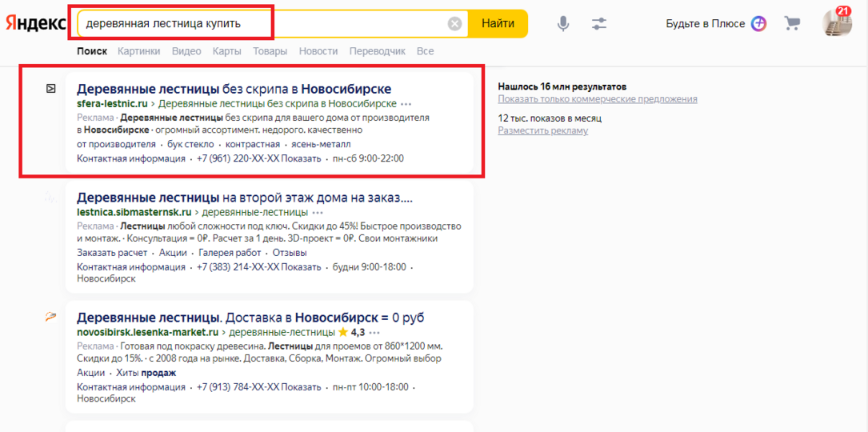Open 'Галерея работ' sitelink

pyautogui.click(x=230, y=253)
